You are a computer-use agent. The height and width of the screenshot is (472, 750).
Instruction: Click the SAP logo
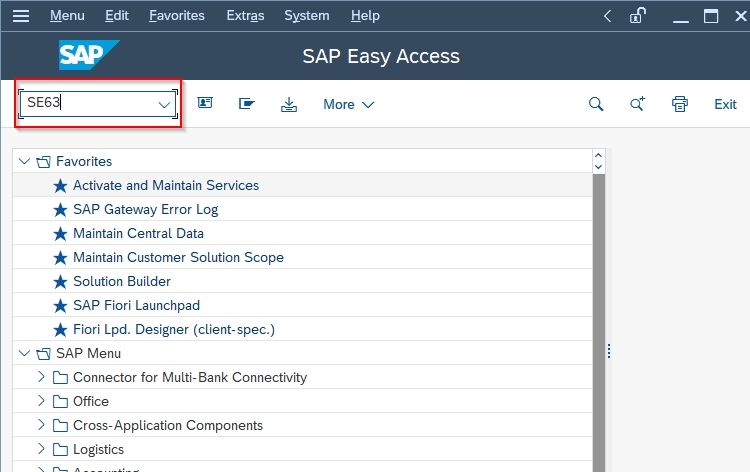(x=89, y=55)
